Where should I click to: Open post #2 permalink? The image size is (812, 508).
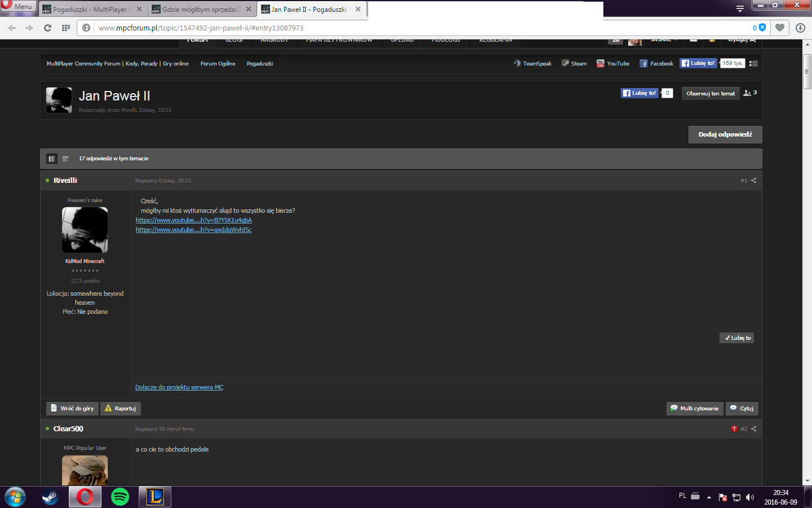coord(744,429)
